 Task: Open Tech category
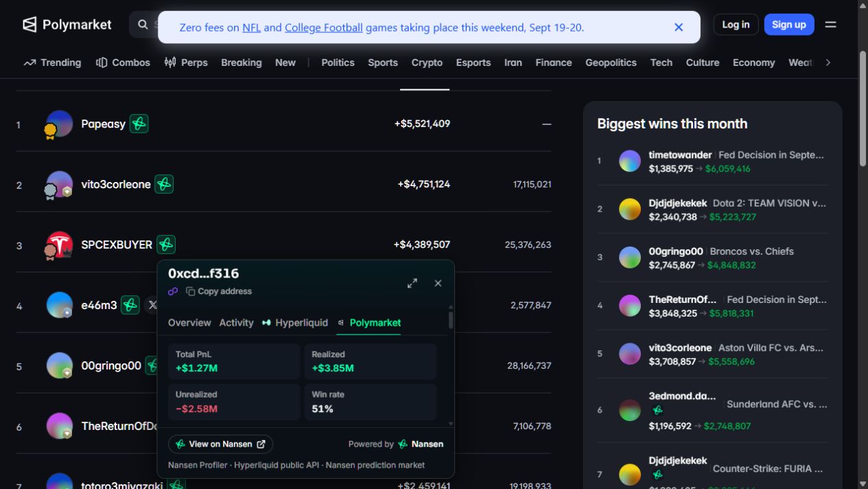(x=661, y=62)
